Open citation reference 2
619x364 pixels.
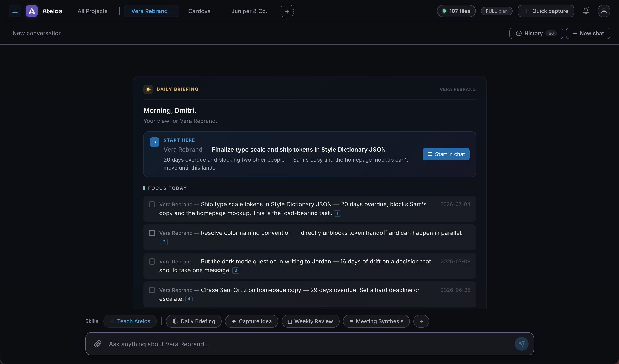click(x=164, y=242)
